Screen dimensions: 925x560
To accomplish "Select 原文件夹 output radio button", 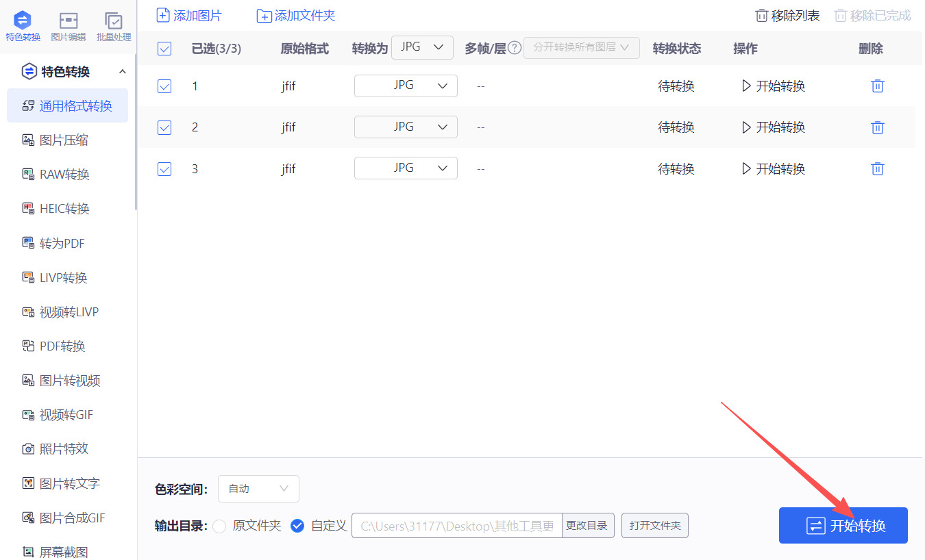I will coord(219,526).
